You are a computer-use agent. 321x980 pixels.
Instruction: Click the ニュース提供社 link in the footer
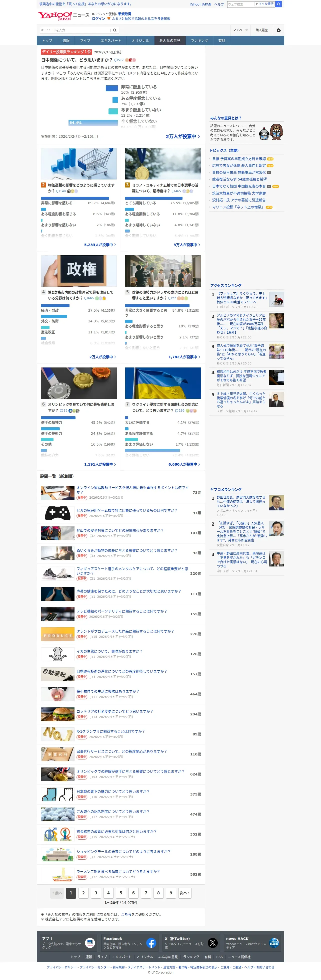click(239, 957)
